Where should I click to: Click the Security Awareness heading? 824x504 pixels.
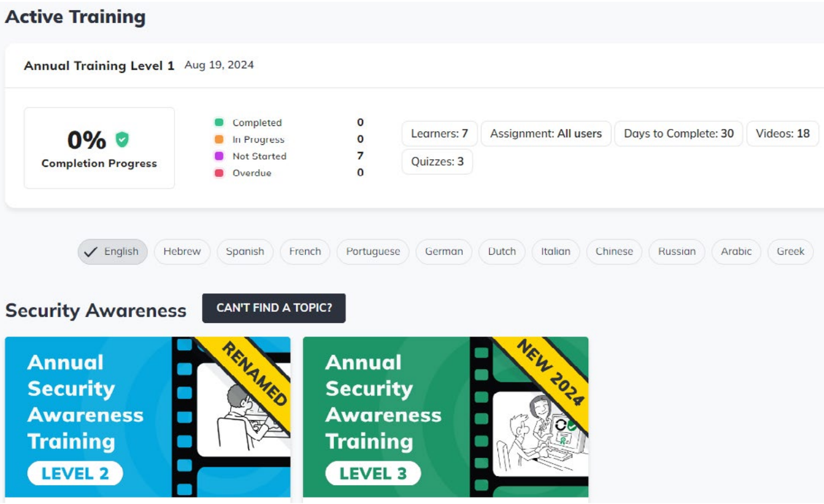tap(96, 310)
